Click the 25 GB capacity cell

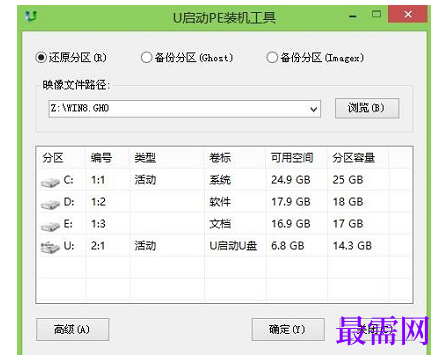(x=348, y=180)
